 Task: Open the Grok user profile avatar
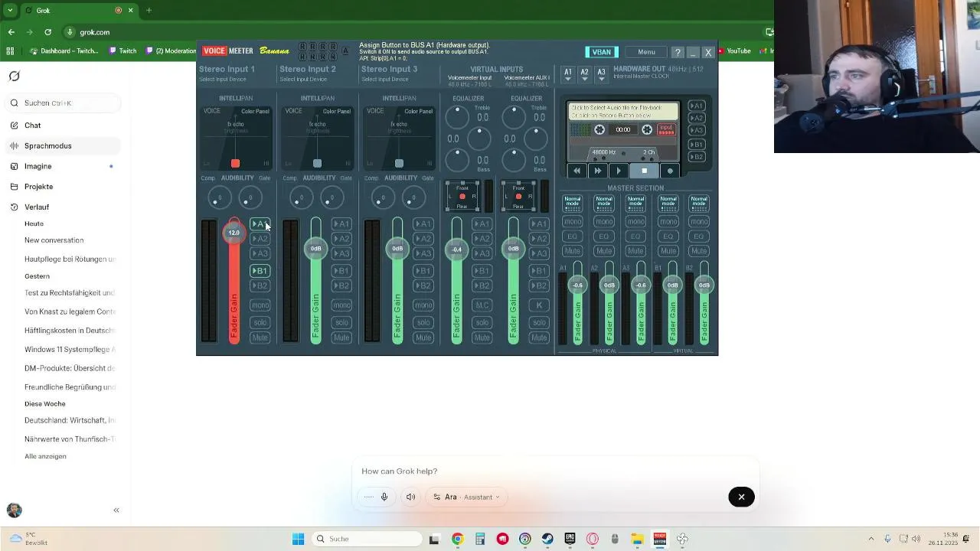click(14, 510)
